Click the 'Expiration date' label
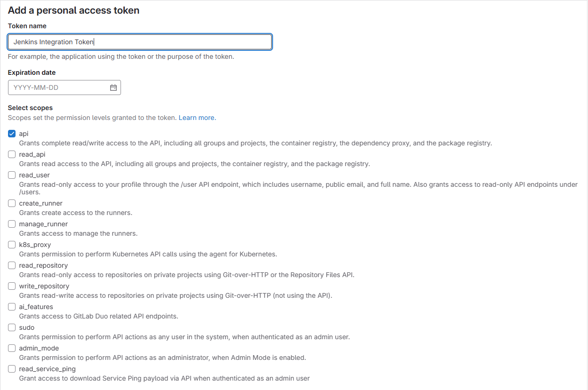 (x=32, y=72)
